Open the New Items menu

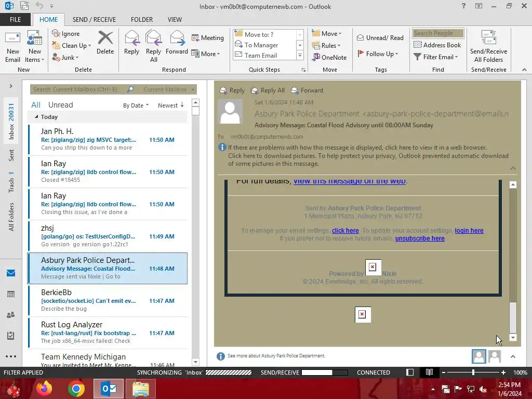click(34, 46)
